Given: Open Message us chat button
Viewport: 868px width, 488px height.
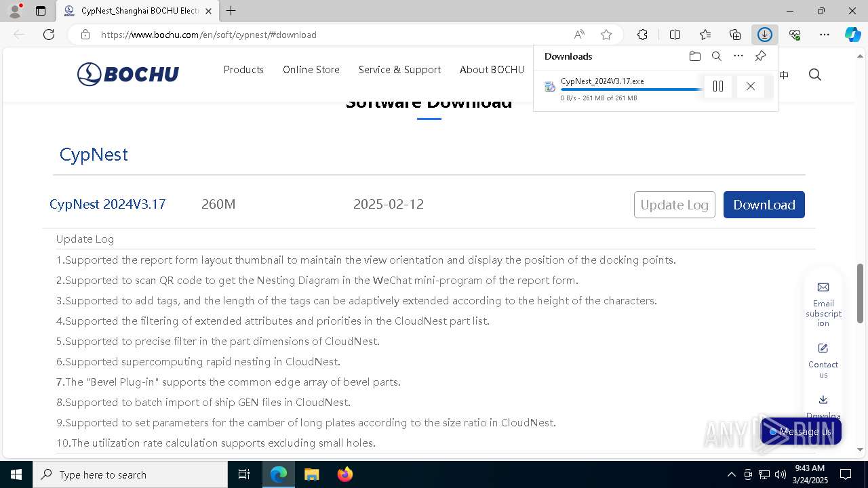Looking at the screenshot, I should (x=801, y=432).
